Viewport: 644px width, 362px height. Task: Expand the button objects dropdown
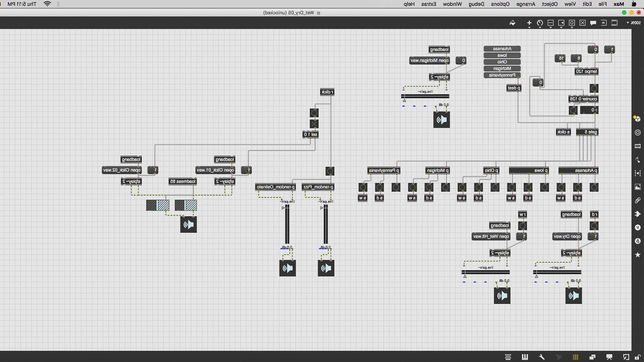[x=572, y=24]
